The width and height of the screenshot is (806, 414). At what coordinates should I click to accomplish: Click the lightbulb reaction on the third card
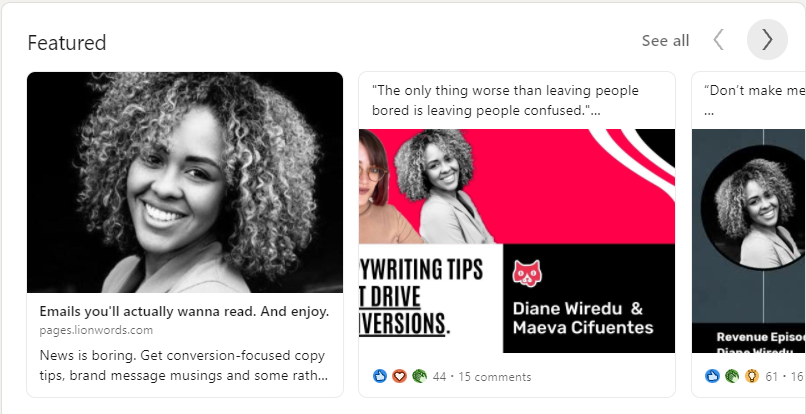(752, 376)
